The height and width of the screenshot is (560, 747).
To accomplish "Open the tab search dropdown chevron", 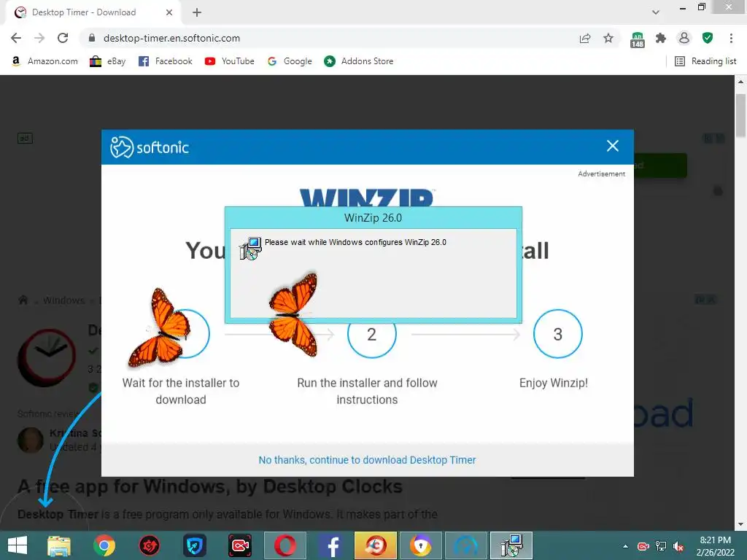I will (x=656, y=12).
